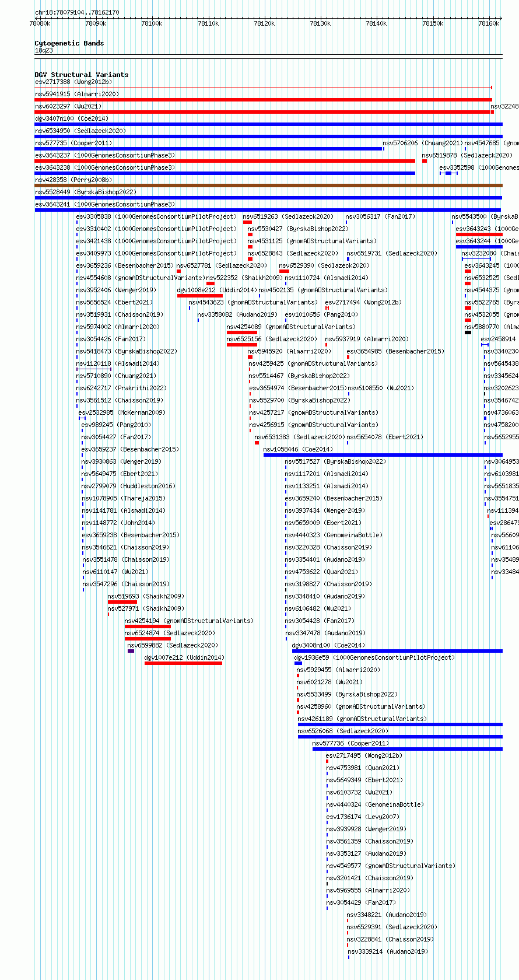Click nsv6534950 (Sedlazeck2020) label
The image size is (519, 980).
[x=80, y=131]
